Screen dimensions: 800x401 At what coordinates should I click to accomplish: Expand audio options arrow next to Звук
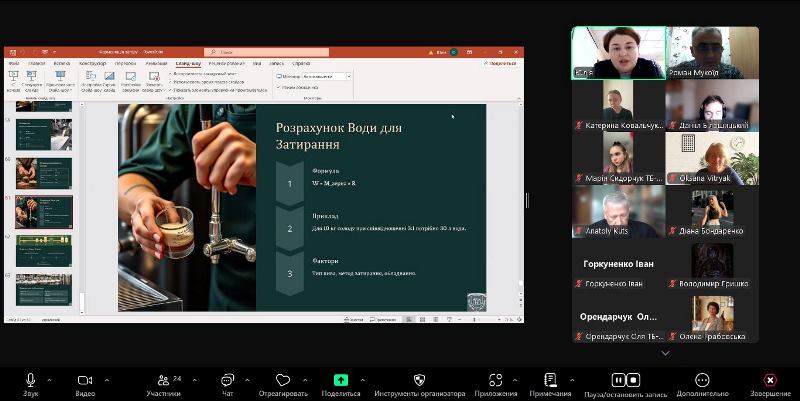click(49, 380)
